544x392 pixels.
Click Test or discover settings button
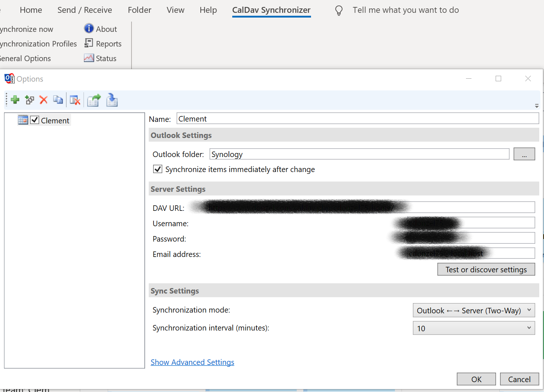(486, 269)
